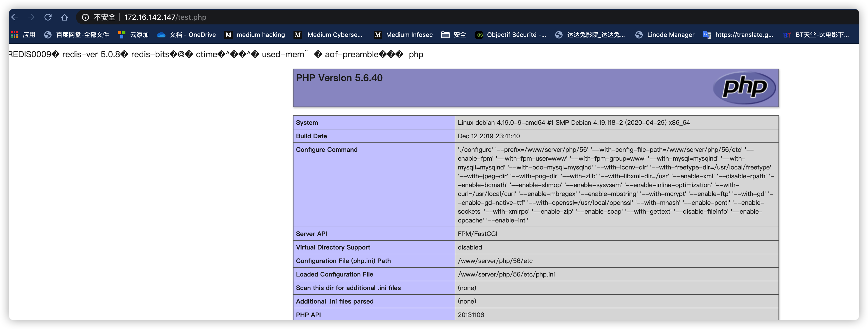The height and width of the screenshot is (329, 868).
Task: Click the disabled value cell
Action: [x=617, y=247]
